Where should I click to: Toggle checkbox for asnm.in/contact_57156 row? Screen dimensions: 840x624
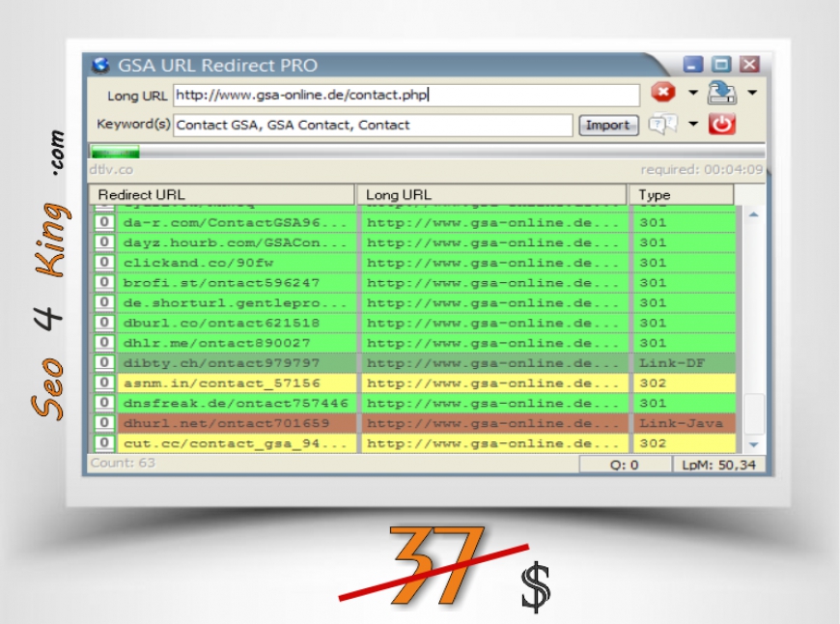coord(104,383)
